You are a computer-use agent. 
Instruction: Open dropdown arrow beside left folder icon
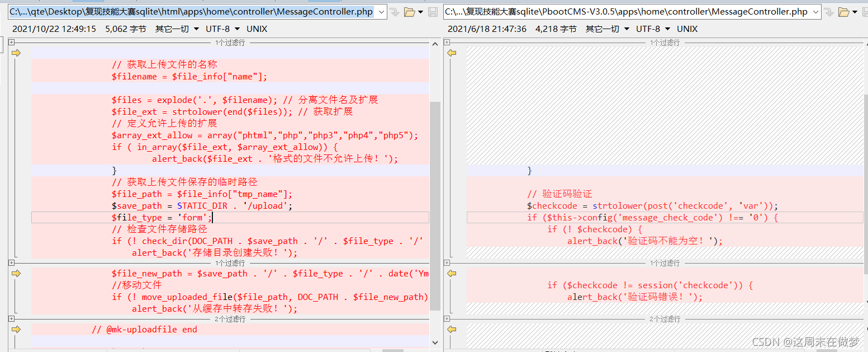pyautogui.click(x=420, y=12)
